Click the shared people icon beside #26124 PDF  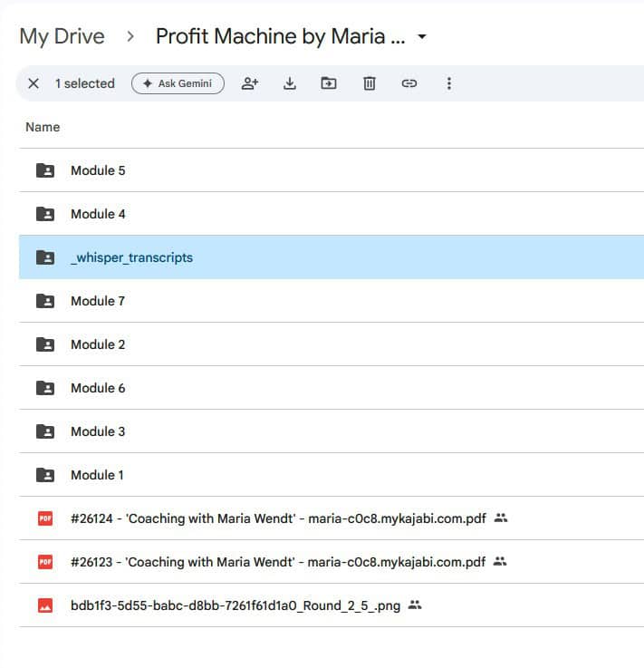pyautogui.click(x=501, y=518)
